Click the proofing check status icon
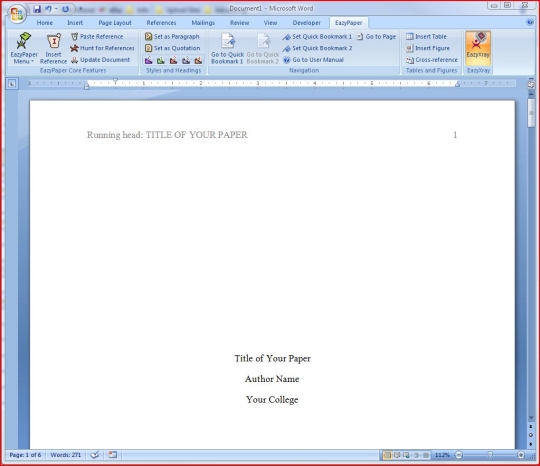 95,455
